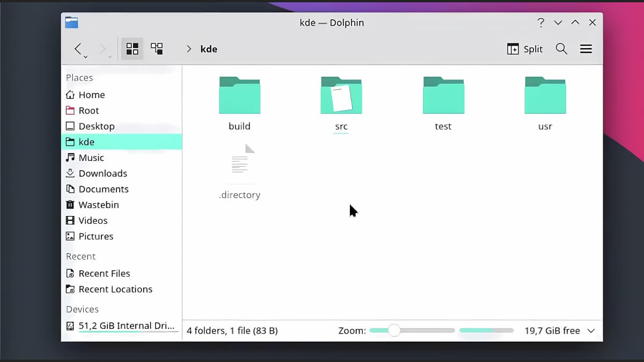
Task: Select the build folder icon
Action: (x=239, y=95)
